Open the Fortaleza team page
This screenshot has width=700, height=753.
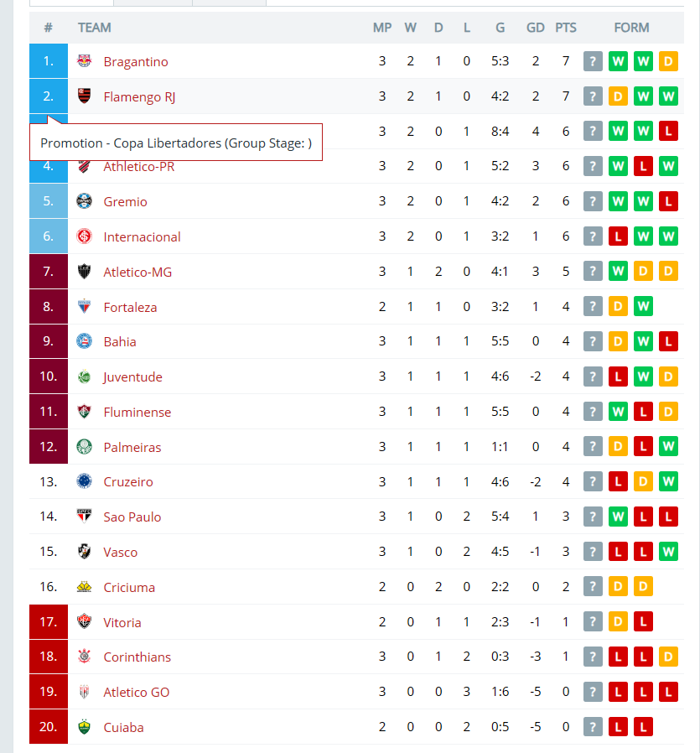click(x=130, y=308)
